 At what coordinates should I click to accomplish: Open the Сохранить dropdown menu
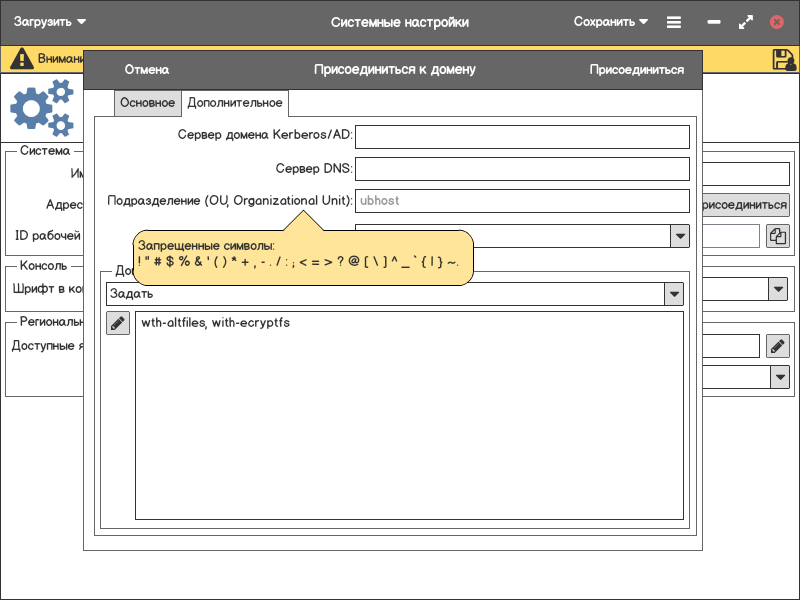[610, 22]
